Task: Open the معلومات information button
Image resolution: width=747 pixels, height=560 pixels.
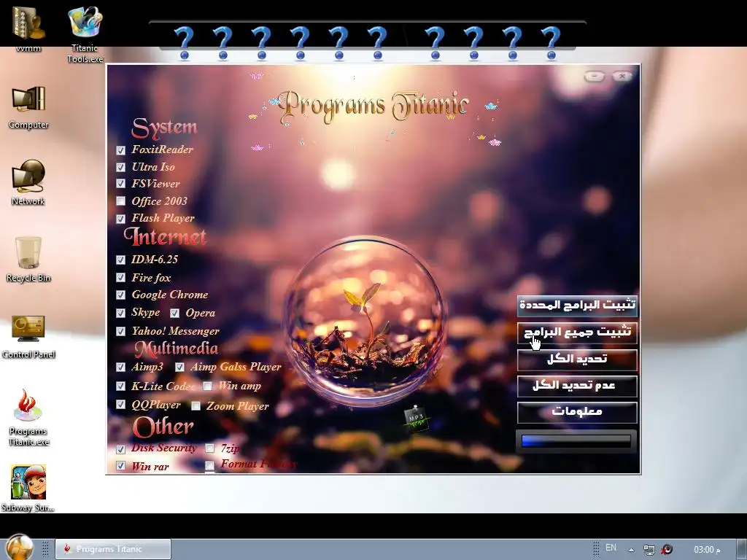Action: tap(577, 413)
